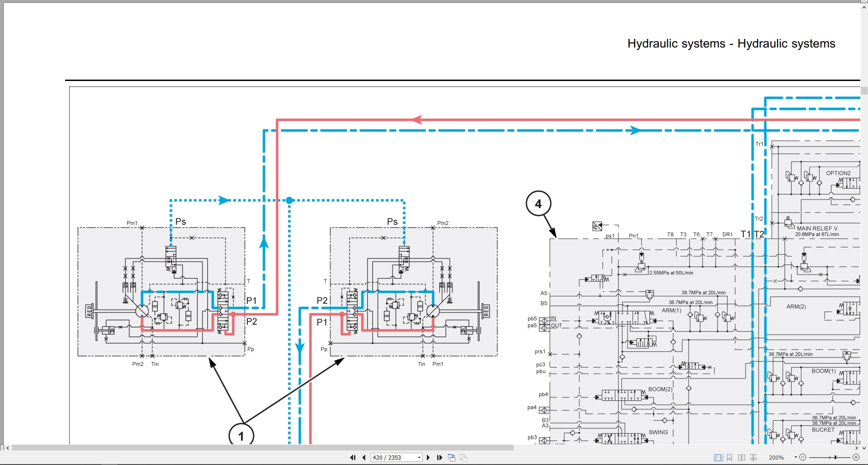Click the horizontal scrollbar right arrow
Image resolution: width=868 pixels, height=465 pixels.
pos(857,448)
